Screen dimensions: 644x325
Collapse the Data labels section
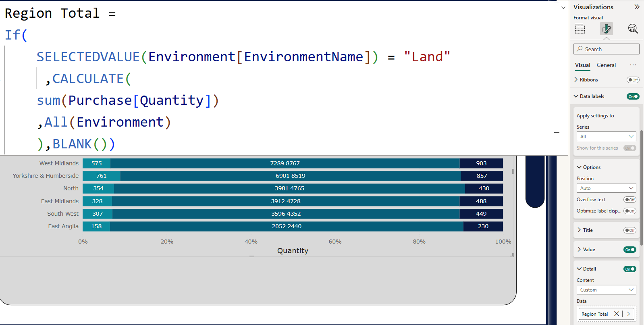pyautogui.click(x=576, y=96)
